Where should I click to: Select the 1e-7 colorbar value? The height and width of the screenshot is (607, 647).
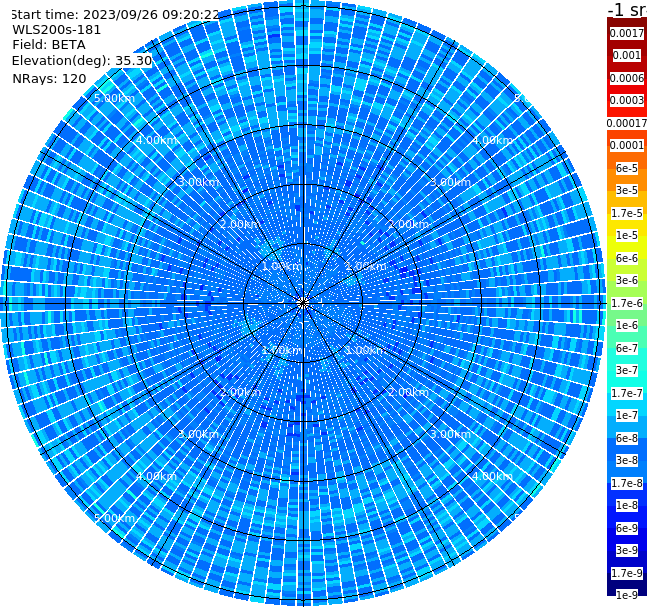point(627,415)
